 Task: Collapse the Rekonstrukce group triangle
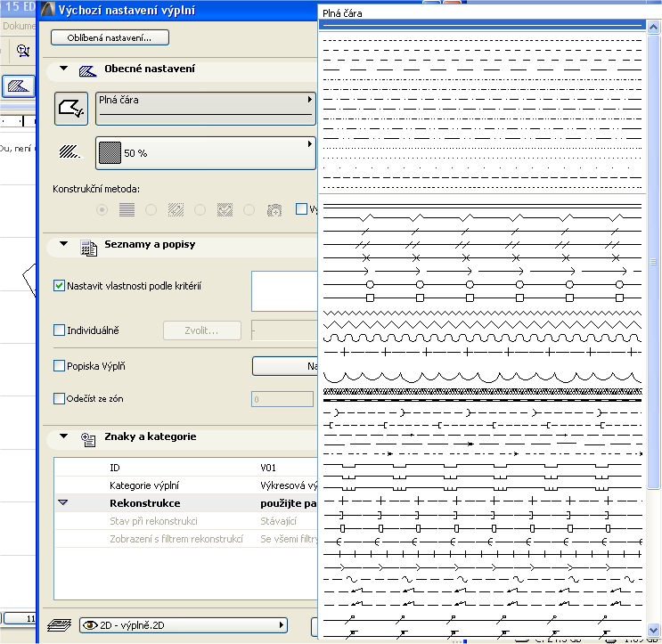(63, 502)
